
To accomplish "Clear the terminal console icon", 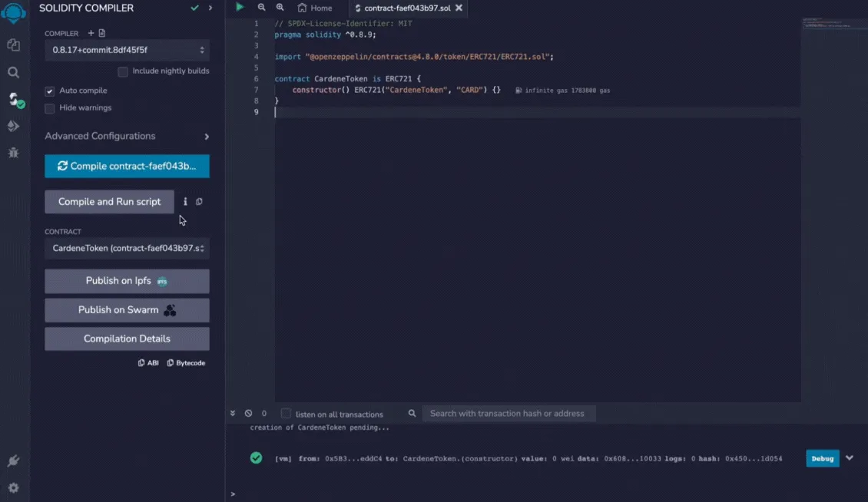I will click(x=249, y=414).
